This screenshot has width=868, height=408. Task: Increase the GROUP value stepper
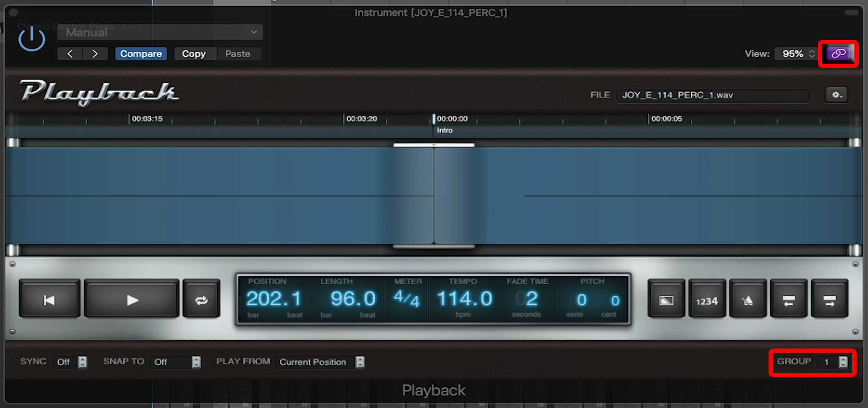(x=843, y=360)
